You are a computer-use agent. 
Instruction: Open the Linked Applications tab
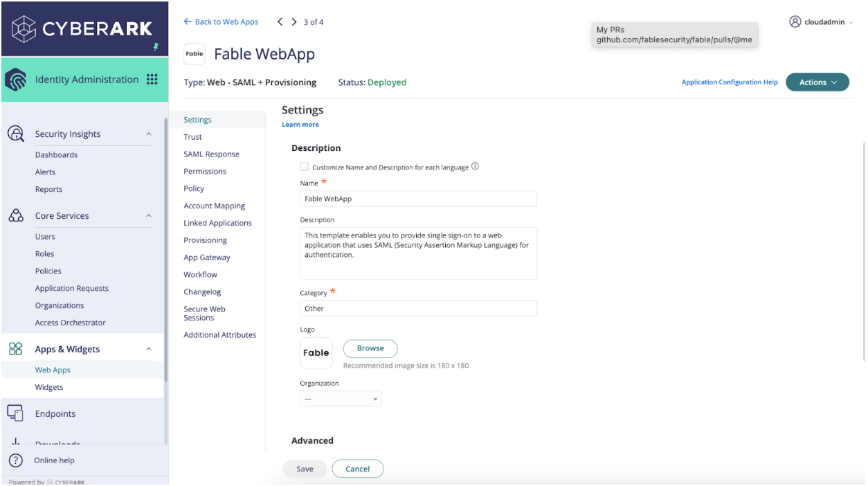(x=217, y=223)
